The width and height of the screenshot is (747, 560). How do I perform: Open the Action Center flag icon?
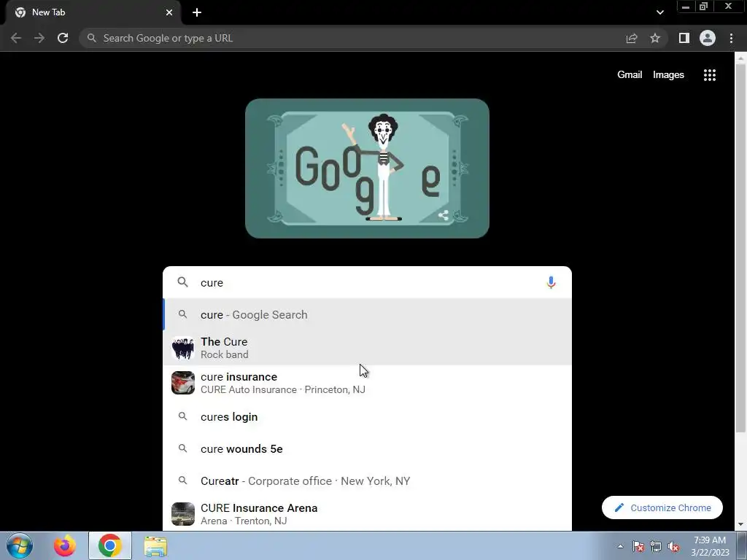point(638,546)
